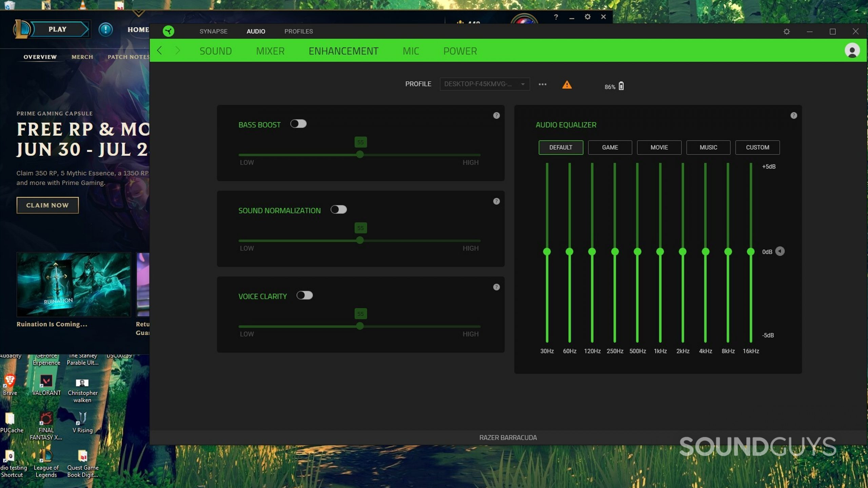The image size is (868, 488).
Task: Click the forward navigation arrow
Action: coord(178,51)
